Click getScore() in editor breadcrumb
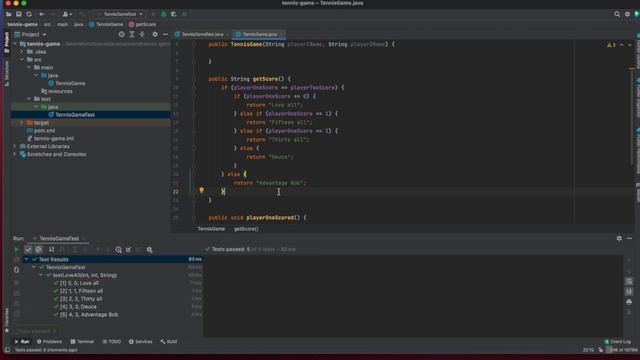The width and height of the screenshot is (640, 360). [x=246, y=229]
